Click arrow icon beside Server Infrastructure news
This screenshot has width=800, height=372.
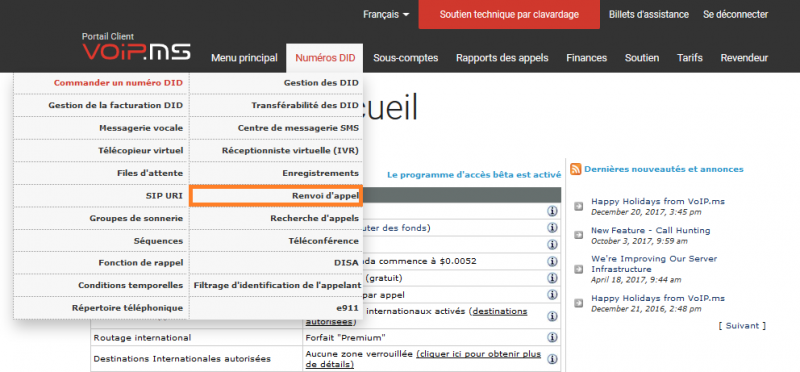tap(579, 269)
